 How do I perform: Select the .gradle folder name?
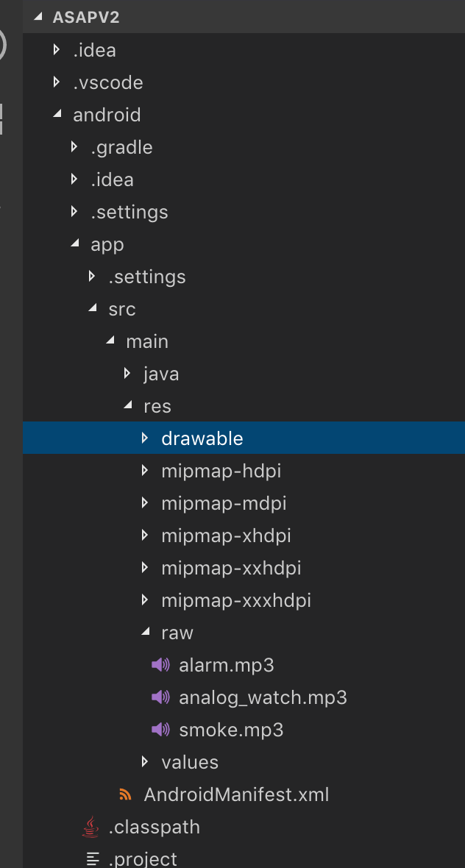pyautogui.click(x=122, y=147)
